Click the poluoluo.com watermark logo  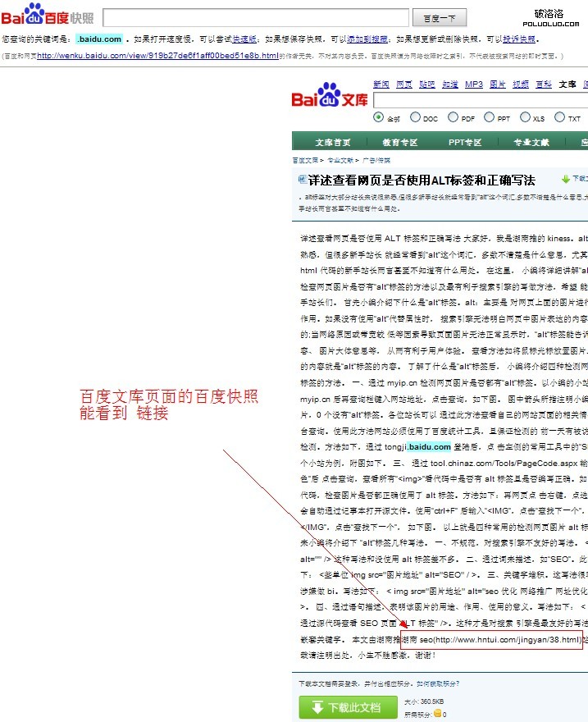(549, 18)
